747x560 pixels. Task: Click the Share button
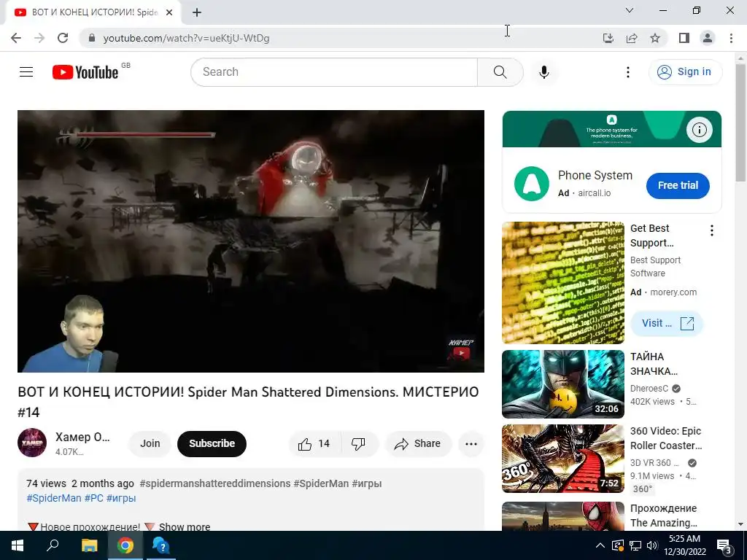click(418, 444)
